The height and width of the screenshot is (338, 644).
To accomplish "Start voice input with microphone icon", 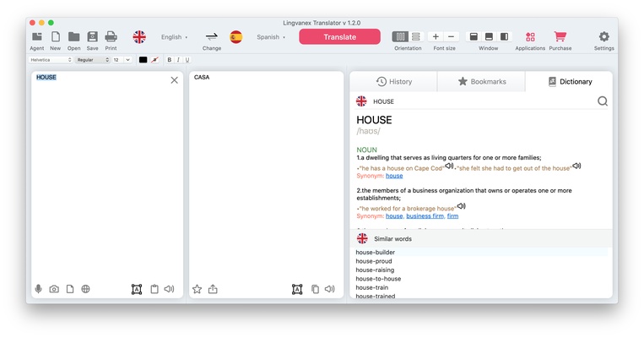I will [x=38, y=289].
